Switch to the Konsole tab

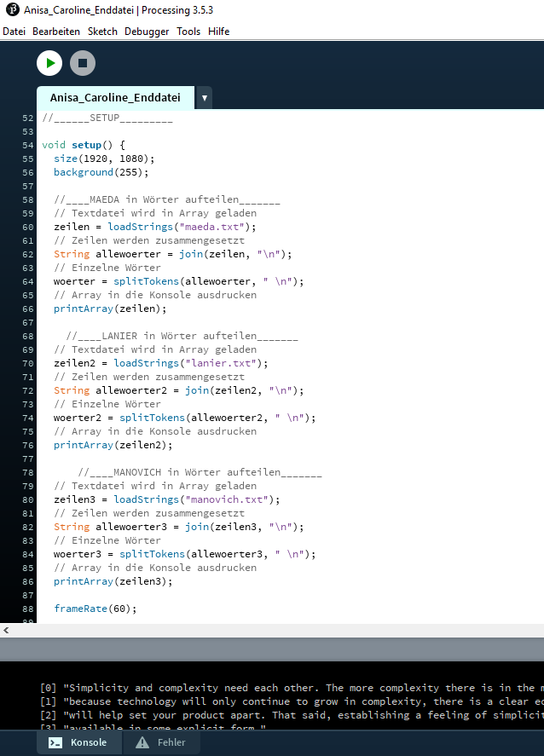coord(78,742)
